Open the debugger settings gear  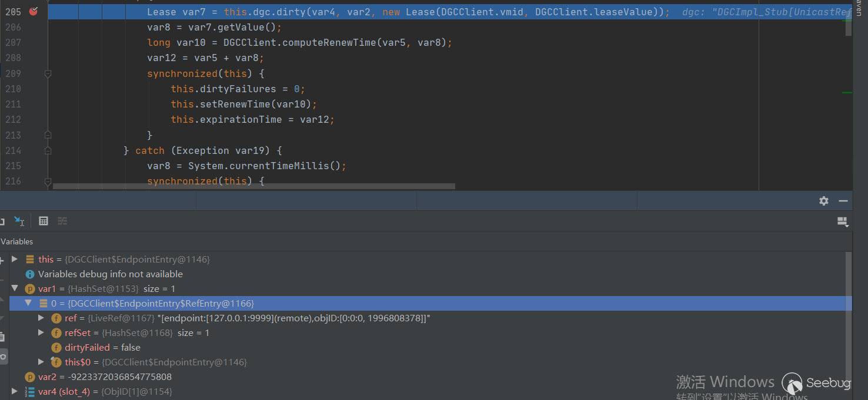click(x=824, y=201)
